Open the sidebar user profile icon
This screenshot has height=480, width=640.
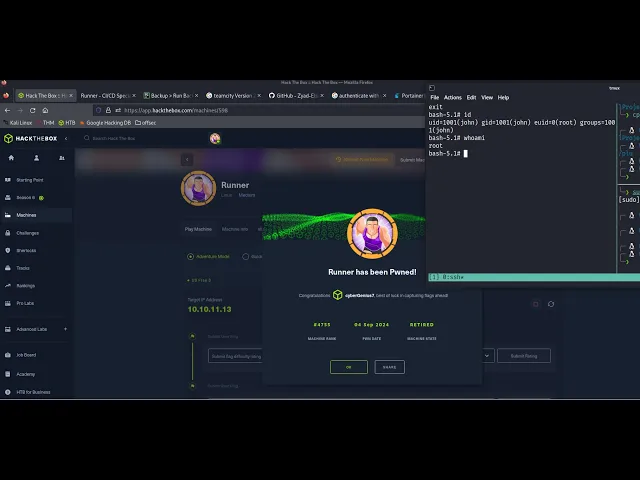36,158
